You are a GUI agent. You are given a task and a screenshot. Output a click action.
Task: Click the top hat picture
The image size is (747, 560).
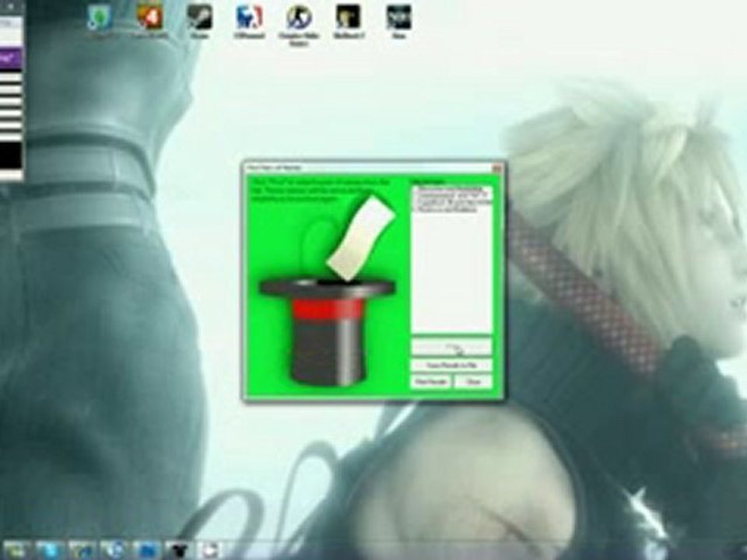click(328, 331)
